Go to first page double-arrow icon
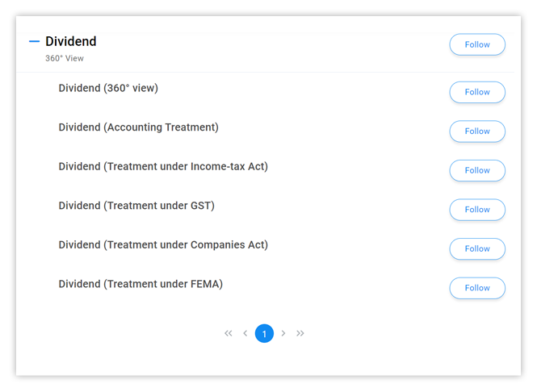 coord(229,333)
